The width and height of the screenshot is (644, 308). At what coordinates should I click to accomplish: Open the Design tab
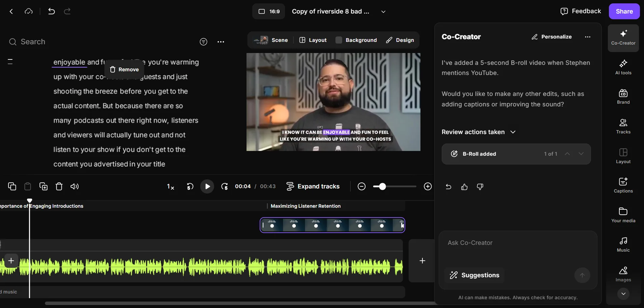(400, 40)
